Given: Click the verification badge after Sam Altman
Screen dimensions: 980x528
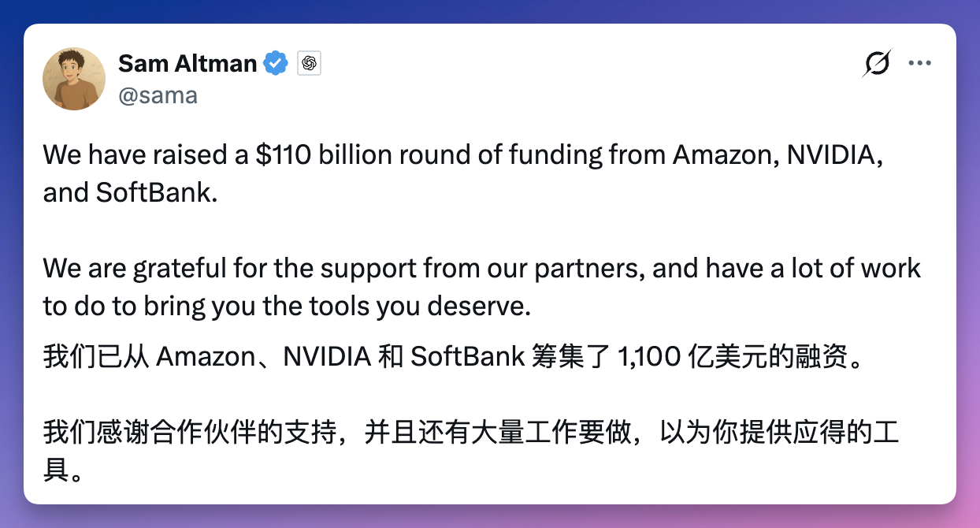Looking at the screenshot, I should (274, 62).
